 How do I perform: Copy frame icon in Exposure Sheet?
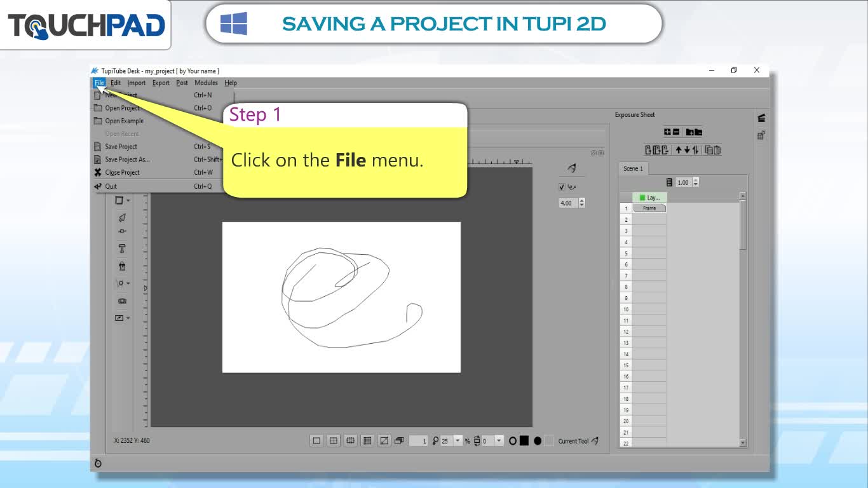709,151
